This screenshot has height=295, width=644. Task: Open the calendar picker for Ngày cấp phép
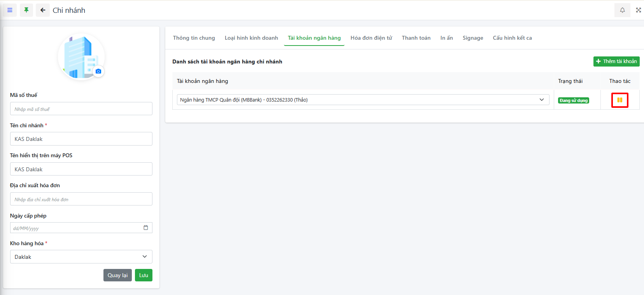(x=145, y=228)
